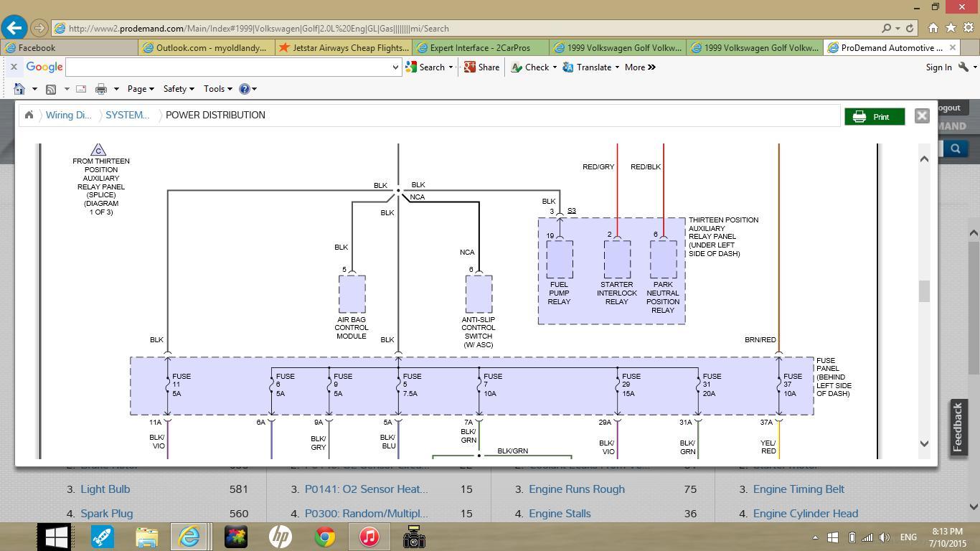
Task: Switch to the Outlook.com tab
Action: coord(205,48)
